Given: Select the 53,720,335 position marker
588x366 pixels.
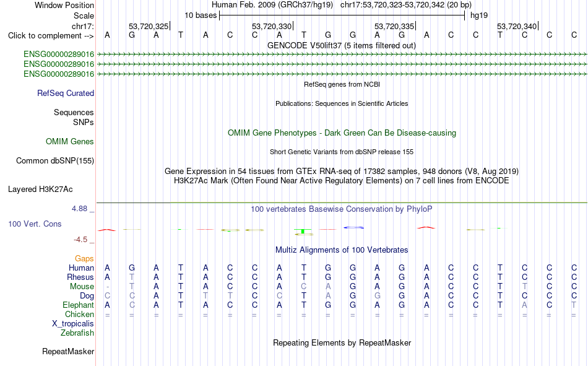Looking at the screenshot, I should [394, 26].
